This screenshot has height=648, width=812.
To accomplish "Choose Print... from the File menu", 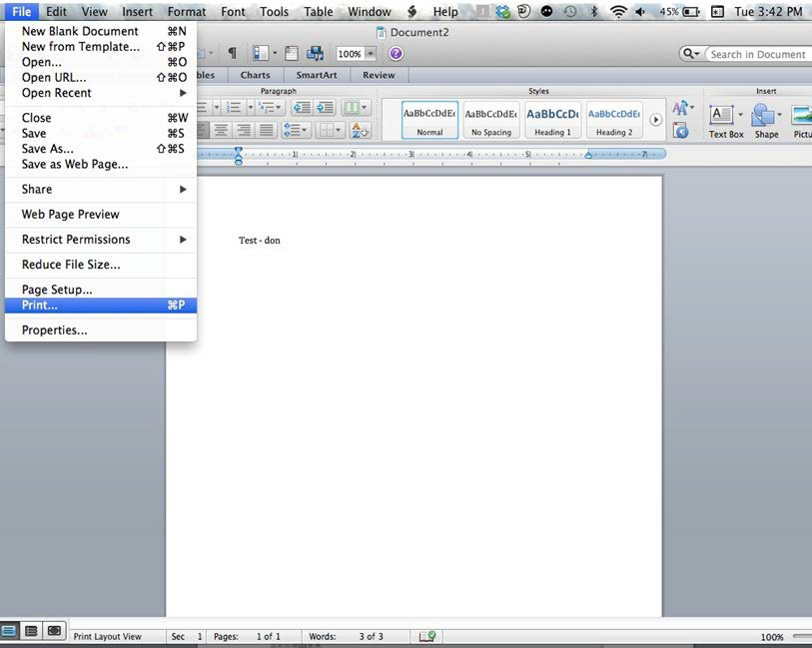I will (x=101, y=306).
